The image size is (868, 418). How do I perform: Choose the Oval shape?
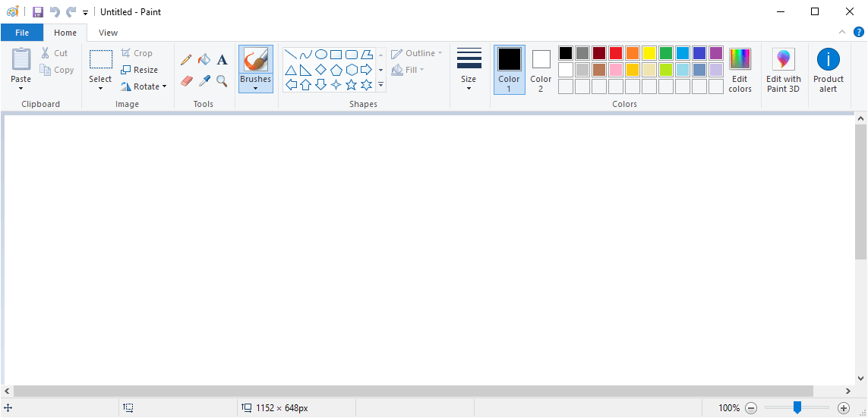[x=321, y=54]
